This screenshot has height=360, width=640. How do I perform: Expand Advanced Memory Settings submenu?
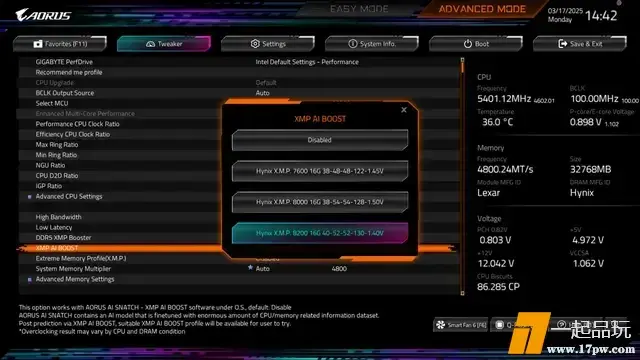(x=75, y=279)
